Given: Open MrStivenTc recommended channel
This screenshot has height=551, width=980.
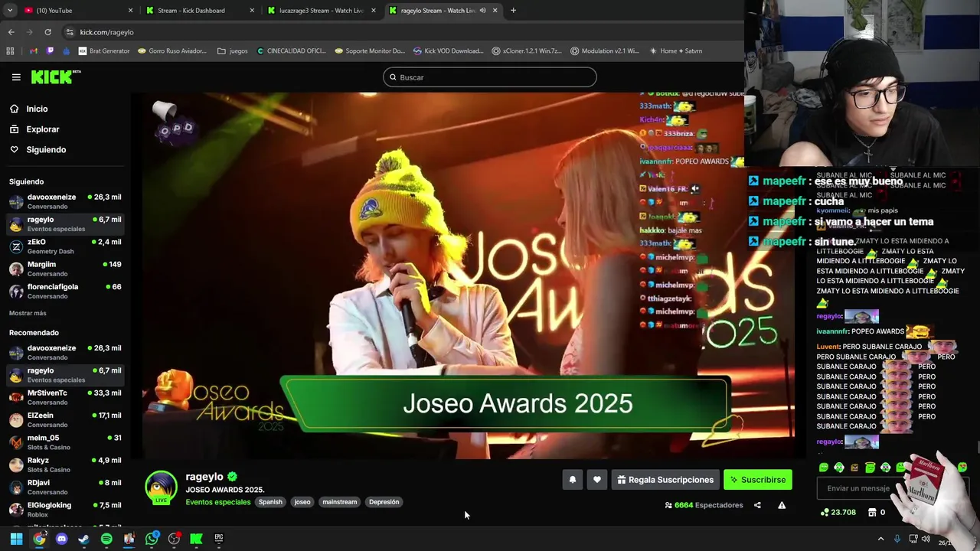Looking at the screenshot, I should click(65, 397).
